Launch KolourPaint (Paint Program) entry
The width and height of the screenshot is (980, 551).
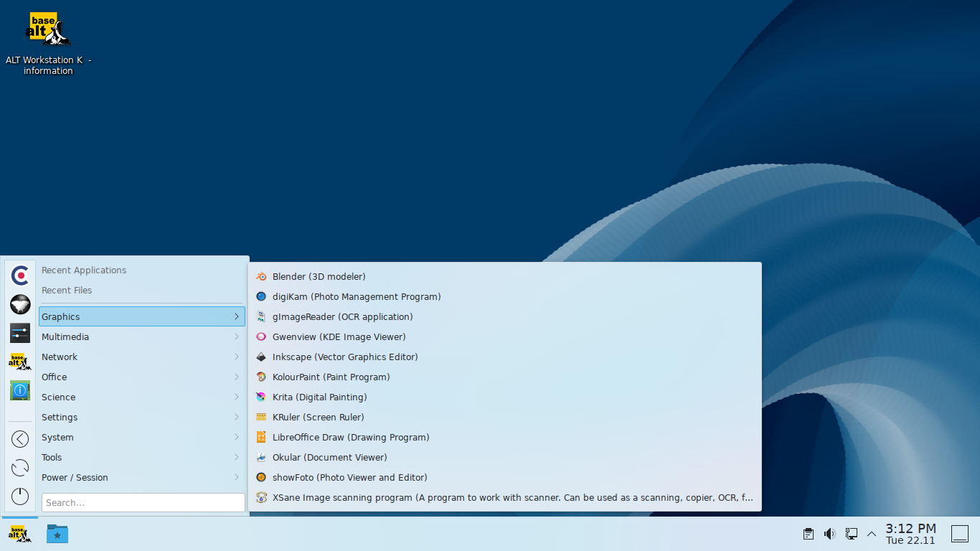pos(505,377)
